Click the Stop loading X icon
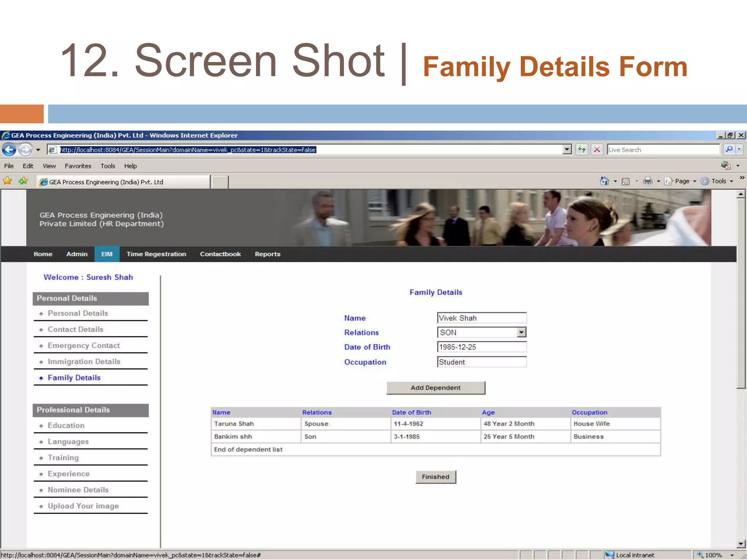Viewport: 747px width, 560px height. click(x=597, y=149)
